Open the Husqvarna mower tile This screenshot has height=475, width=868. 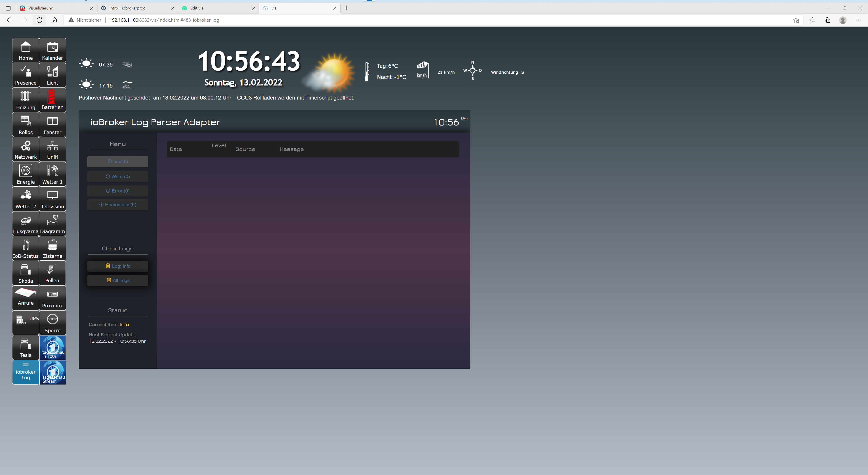pyautogui.click(x=26, y=224)
